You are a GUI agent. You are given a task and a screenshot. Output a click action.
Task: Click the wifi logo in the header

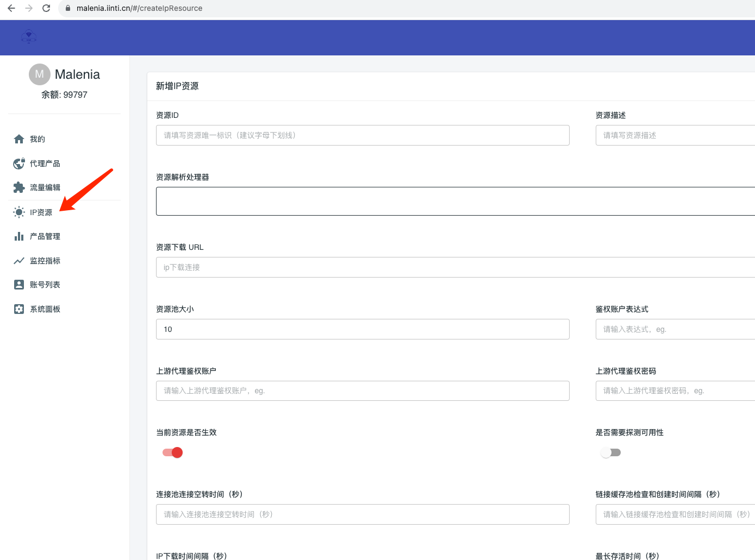tap(28, 36)
